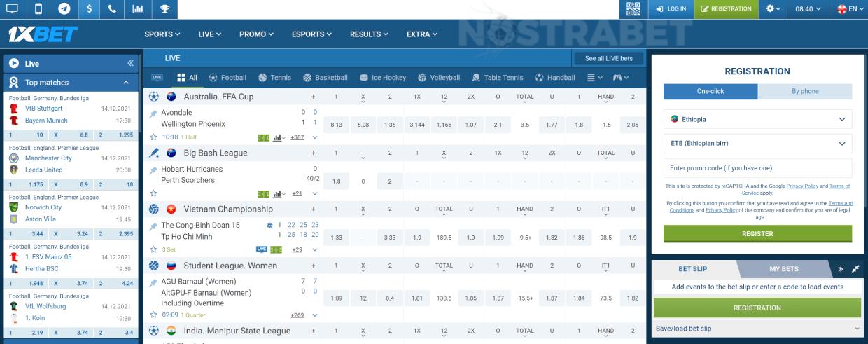This screenshot has width=868, height=344.
Task: Pin the Cong-Binh Doan 15 match
Action: [153, 226]
